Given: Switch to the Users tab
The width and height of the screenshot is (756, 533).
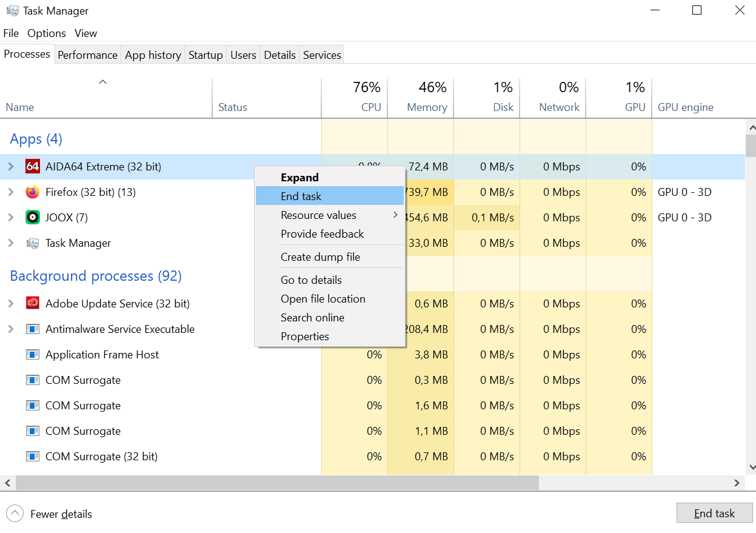Looking at the screenshot, I should pyautogui.click(x=243, y=55).
